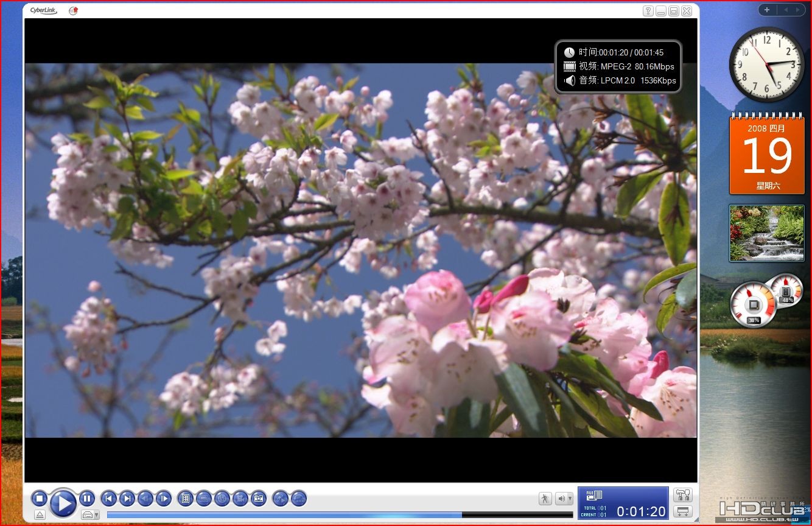812x526 pixels.
Task: Click the memory meter showing 48%
Action: (788, 290)
